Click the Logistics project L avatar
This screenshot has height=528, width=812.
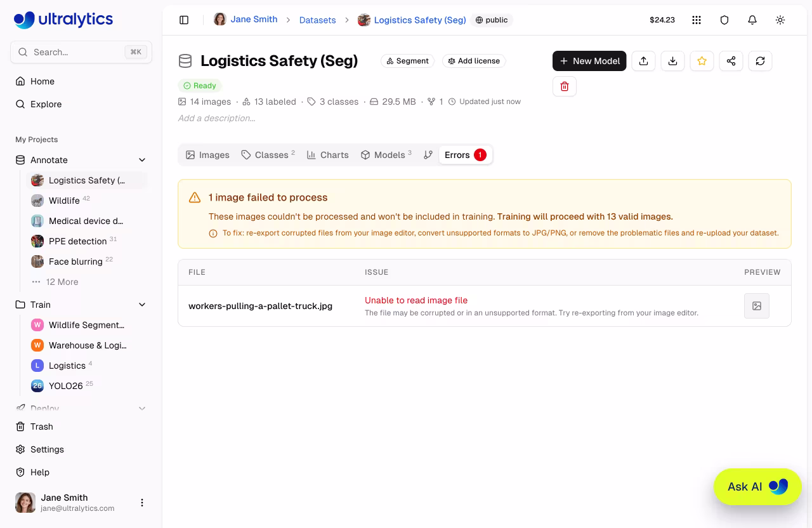tap(37, 366)
